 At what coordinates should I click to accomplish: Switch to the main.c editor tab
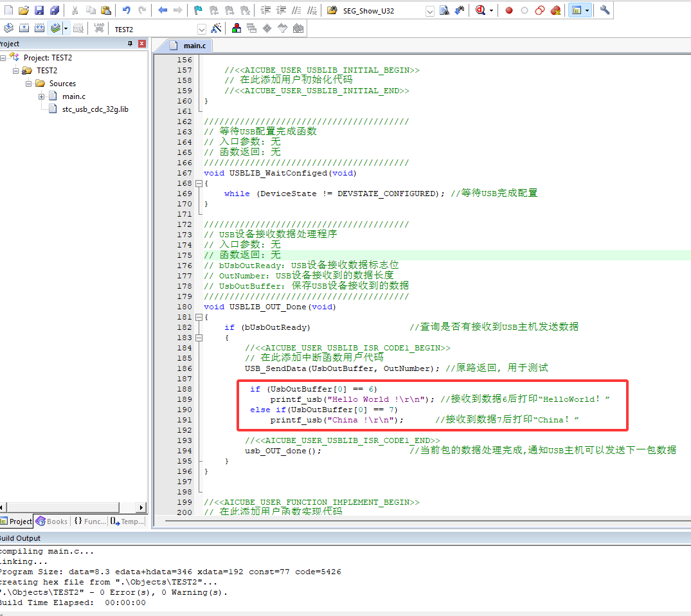[188, 46]
